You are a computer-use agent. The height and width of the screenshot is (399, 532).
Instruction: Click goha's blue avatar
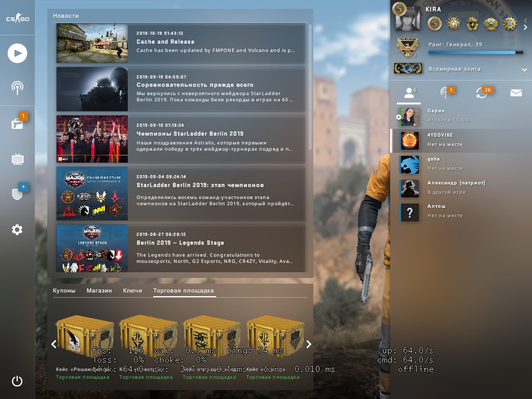coord(409,165)
